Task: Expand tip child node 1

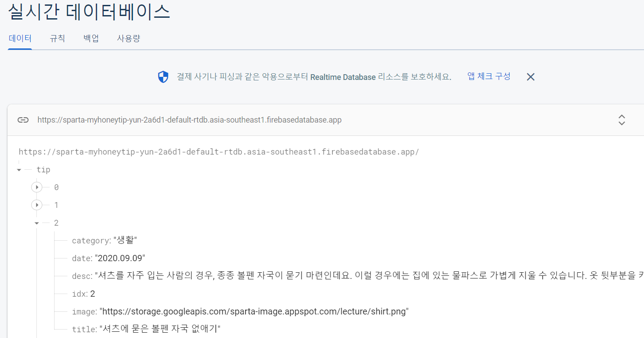Action: [37, 205]
